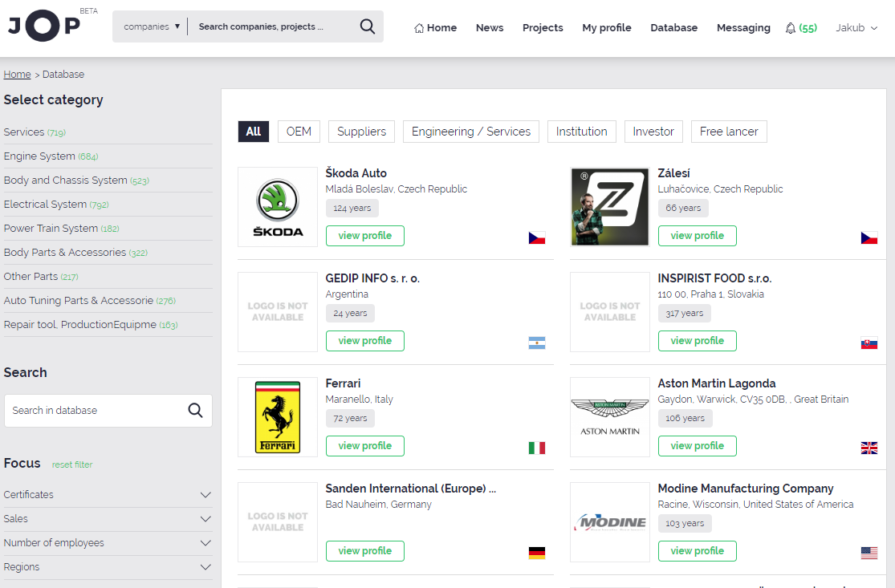Image resolution: width=895 pixels, height=588 pixels.
Task: View profile of Aston Martin Lagonda
Action: [x=697, y=445]
